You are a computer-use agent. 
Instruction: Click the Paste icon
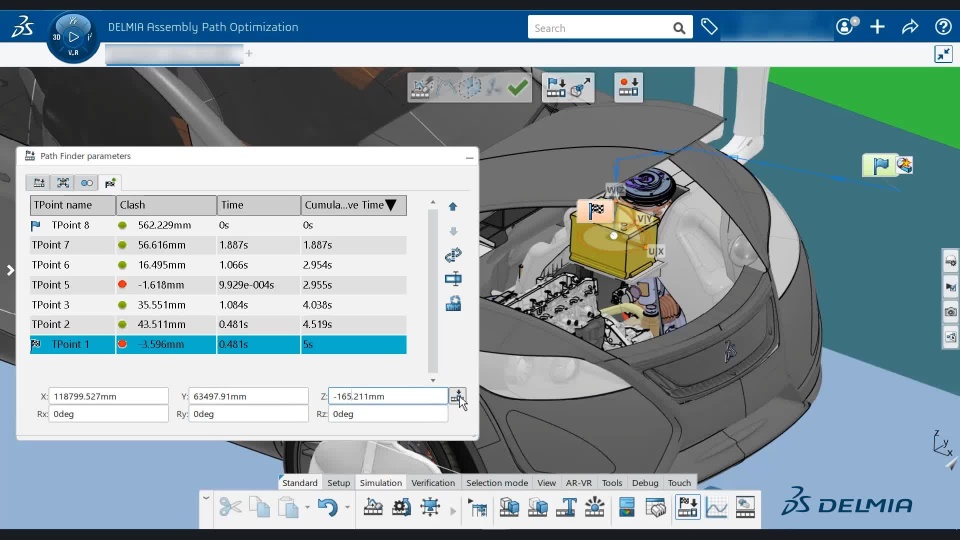coord(288,507)
